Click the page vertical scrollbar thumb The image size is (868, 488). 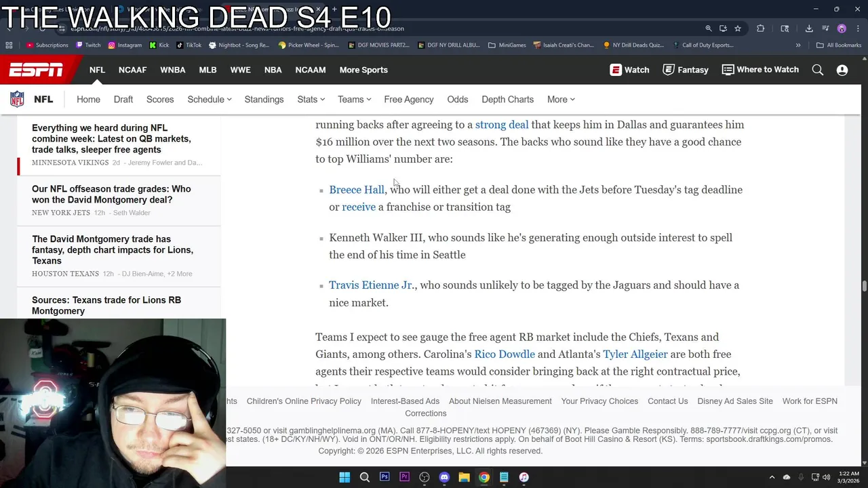[864, 286]
